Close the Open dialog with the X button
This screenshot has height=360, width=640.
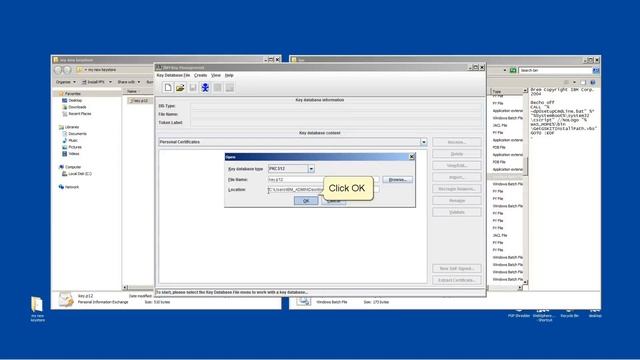pos(411,157)
